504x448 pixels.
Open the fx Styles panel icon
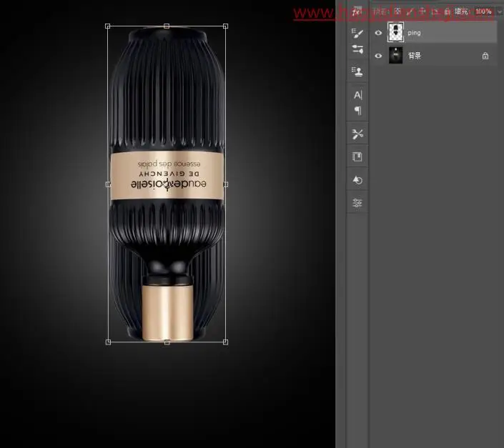356,12
